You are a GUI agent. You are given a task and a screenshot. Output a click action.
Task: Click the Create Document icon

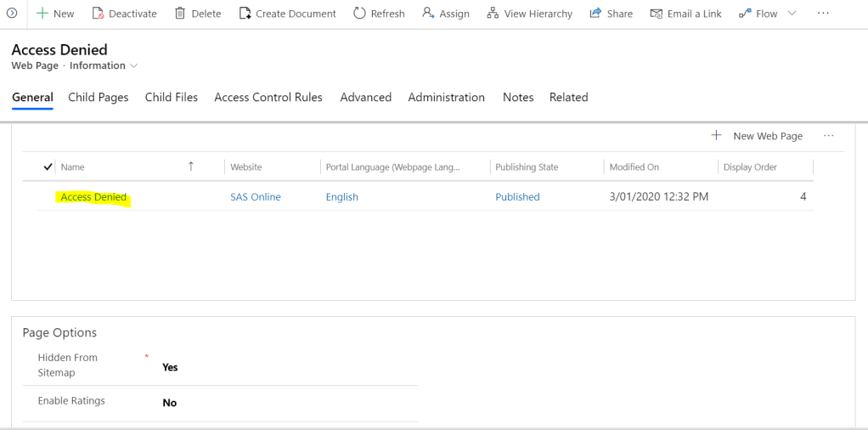[x=245, y=14]
